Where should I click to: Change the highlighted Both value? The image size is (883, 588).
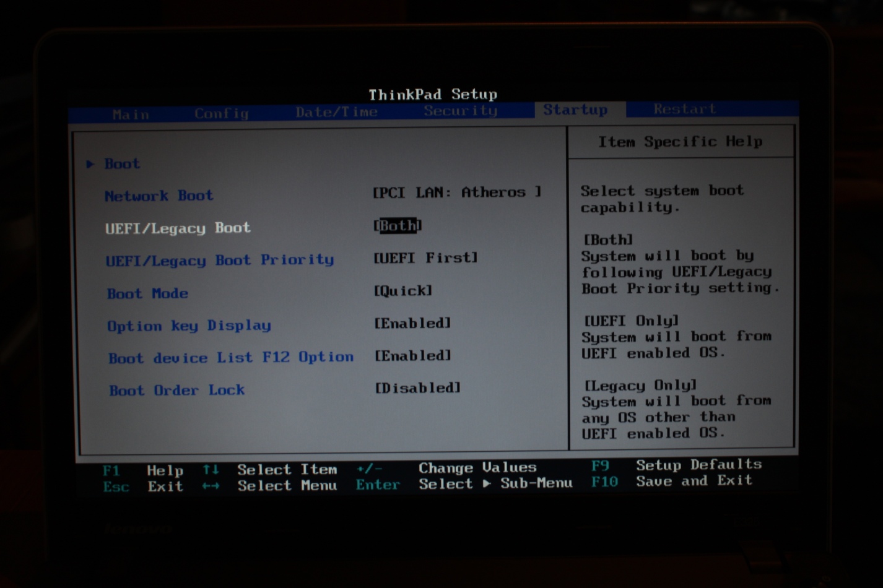[398, 225]
